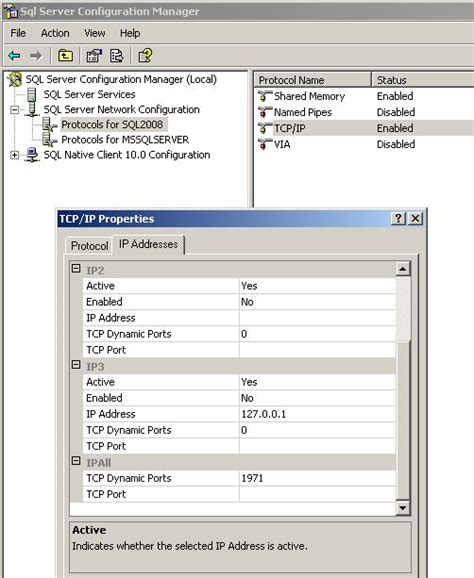Select the VIA protocol row

(365, 144)
